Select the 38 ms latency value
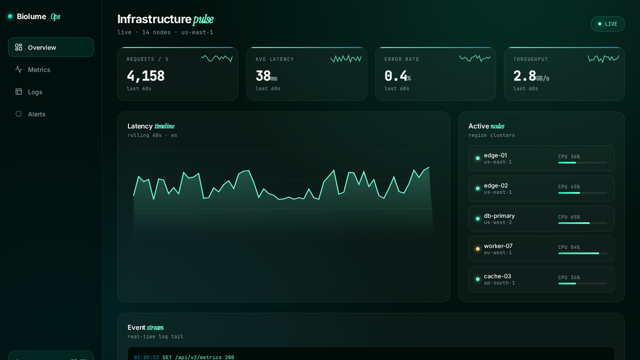 (266, 76)
